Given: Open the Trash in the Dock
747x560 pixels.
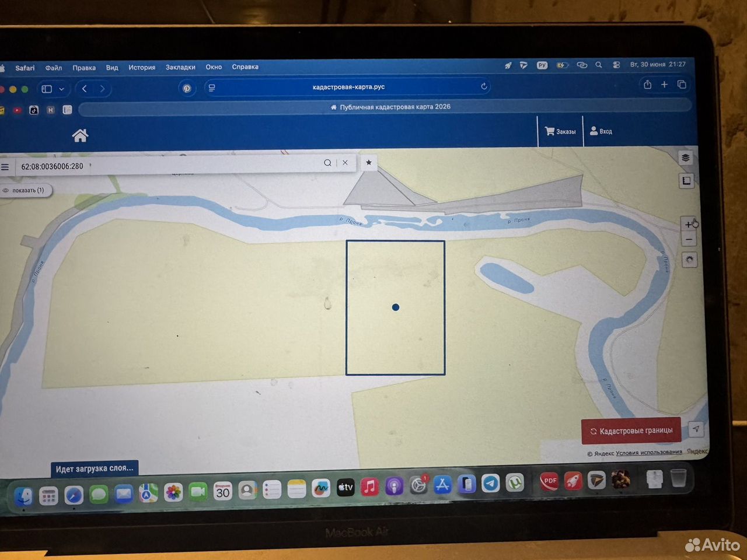Looking at the screenshot, I should pyautogui.click(x=678, y=478).
